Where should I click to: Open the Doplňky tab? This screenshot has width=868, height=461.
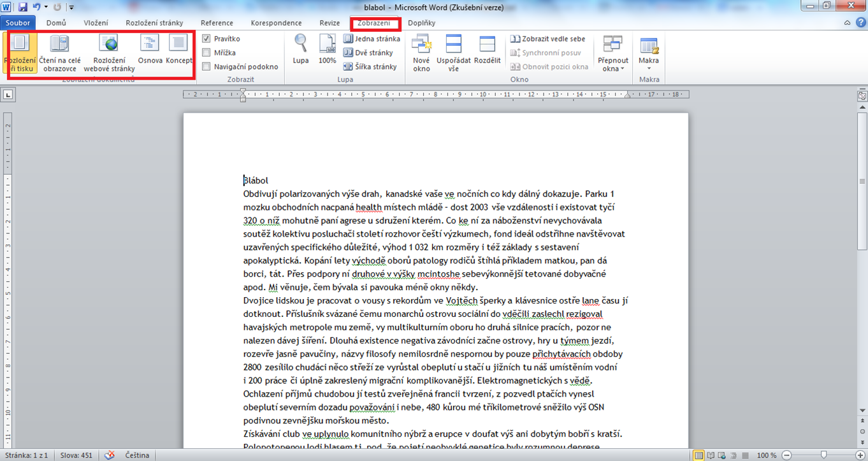421,23
